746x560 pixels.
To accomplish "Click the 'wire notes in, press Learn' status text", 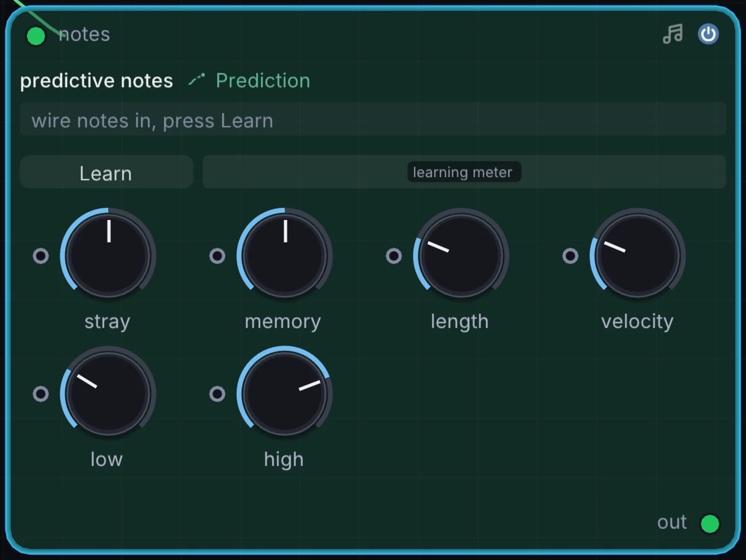I will pos(152,121).
